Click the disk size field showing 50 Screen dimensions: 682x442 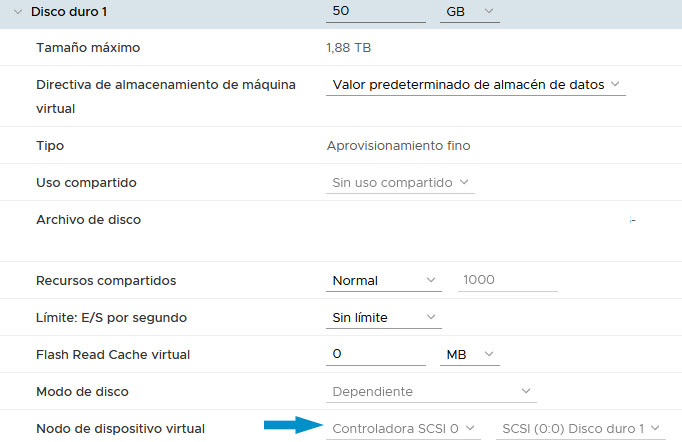click(375, 11)
